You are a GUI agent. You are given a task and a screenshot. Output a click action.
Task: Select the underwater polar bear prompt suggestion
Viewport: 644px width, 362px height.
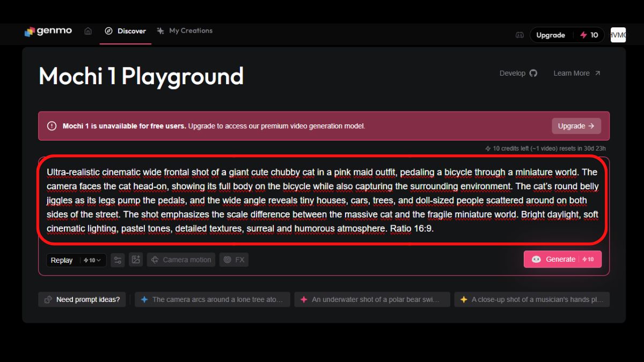pyautogui.click(x=372, y=299)
